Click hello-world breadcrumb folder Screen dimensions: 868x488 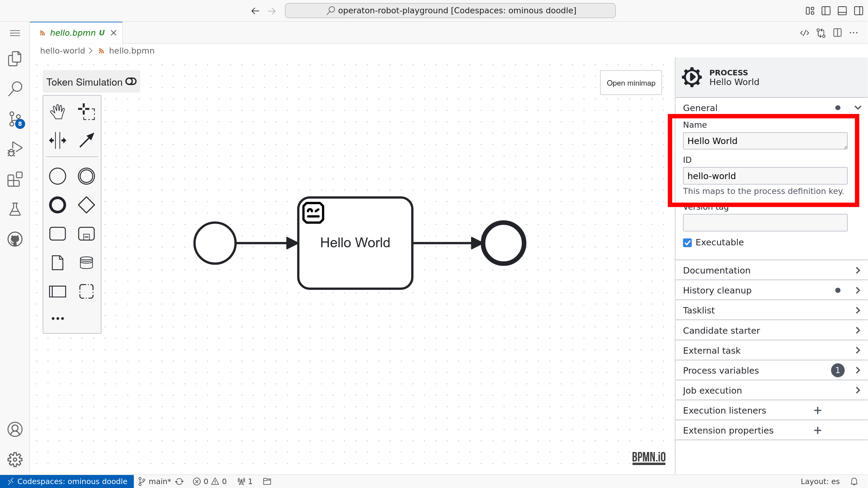coord(62,51)
